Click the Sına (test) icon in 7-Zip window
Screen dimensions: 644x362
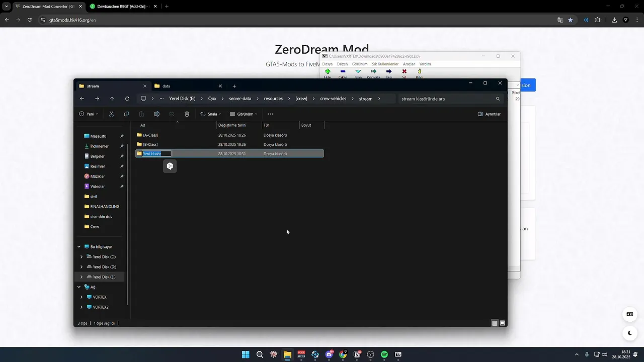(x=358, y=72)
